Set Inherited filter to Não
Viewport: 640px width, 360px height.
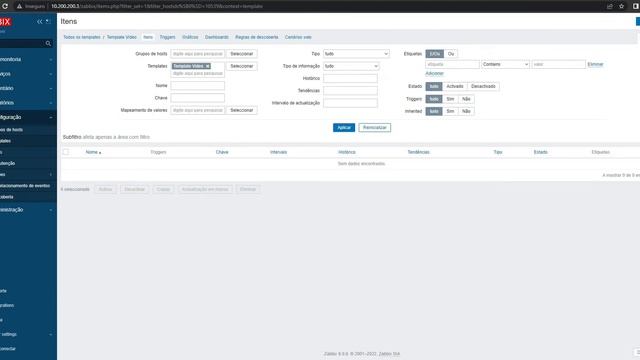tap(466, 111)
